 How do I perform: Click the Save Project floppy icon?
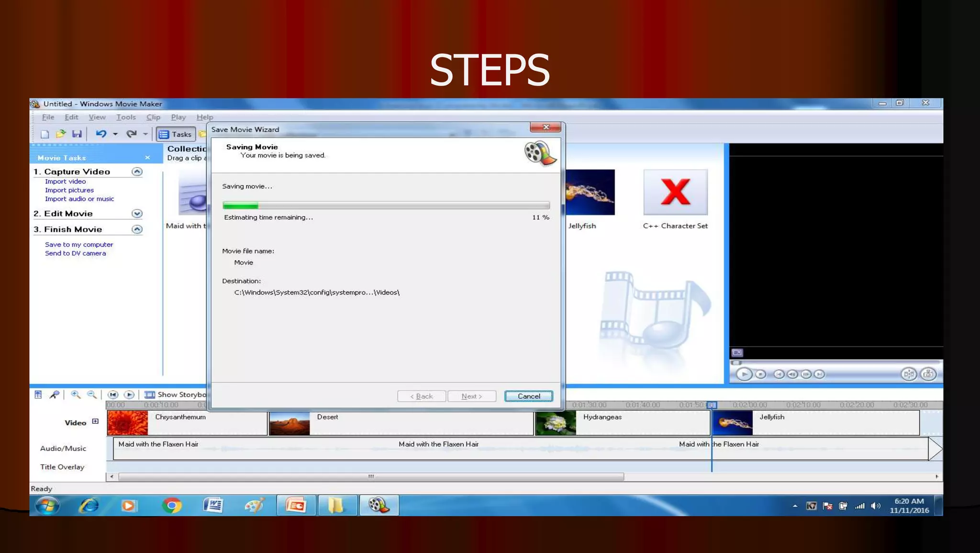pos(77,134)
